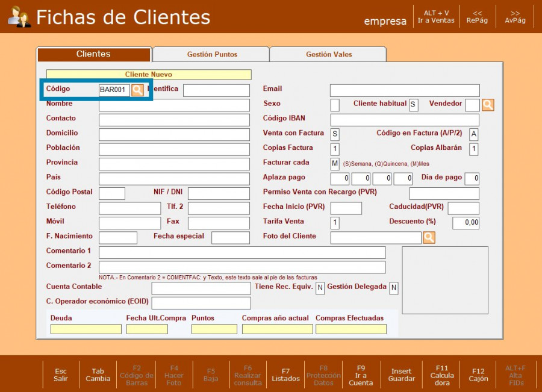Screen dimensions: 542x392
Task: Click the Nombre input field
Action: point(174,105)
